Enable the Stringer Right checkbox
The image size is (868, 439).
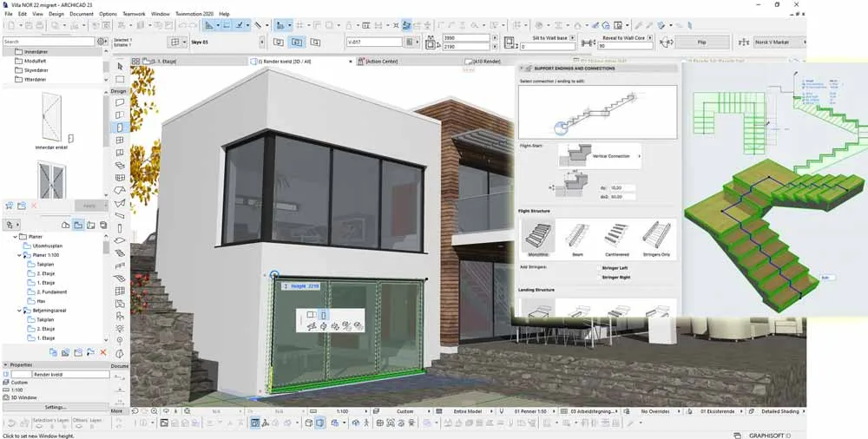(x=597, y=277)
